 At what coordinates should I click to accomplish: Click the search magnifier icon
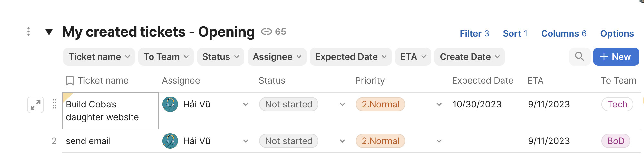(580, 57)
